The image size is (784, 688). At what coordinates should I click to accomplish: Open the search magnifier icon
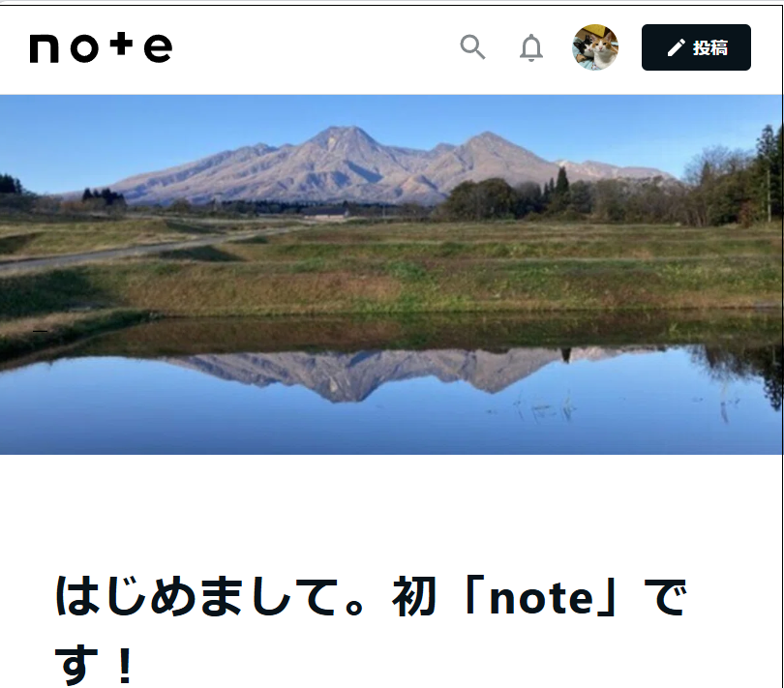(x=472, y=47)
